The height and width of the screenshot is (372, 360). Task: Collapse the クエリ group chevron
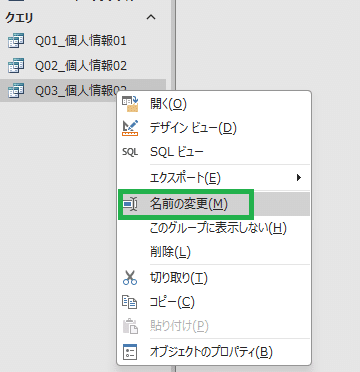click(151, 17)
